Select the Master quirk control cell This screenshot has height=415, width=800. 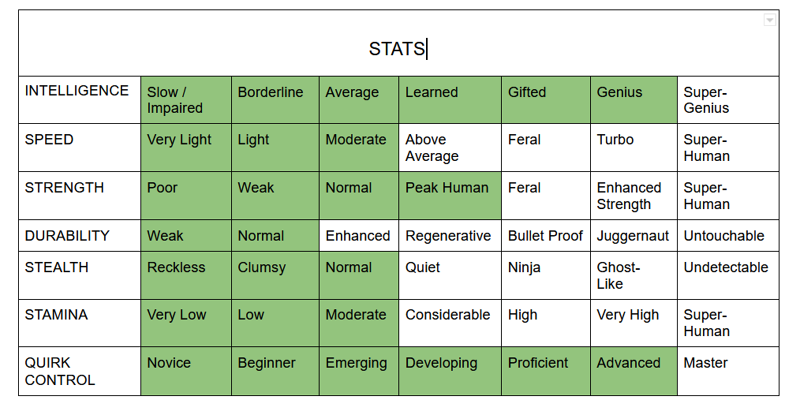727,371
